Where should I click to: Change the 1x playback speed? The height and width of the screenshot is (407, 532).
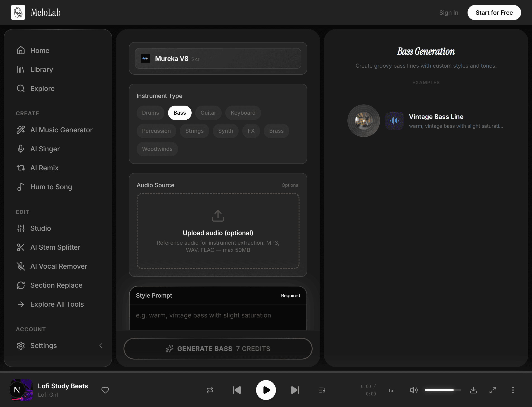click(391, 390)
